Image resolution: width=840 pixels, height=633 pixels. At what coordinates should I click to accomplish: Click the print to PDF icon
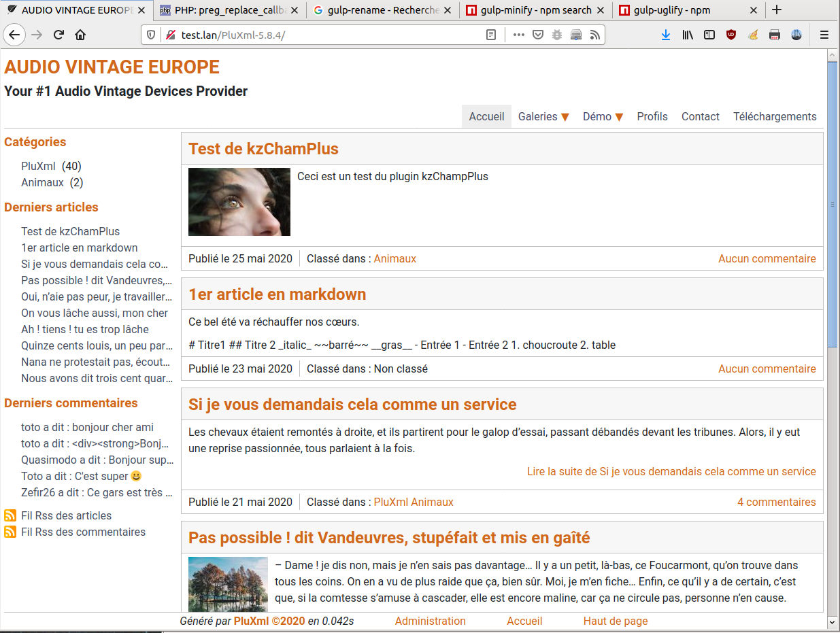point(775,35)
